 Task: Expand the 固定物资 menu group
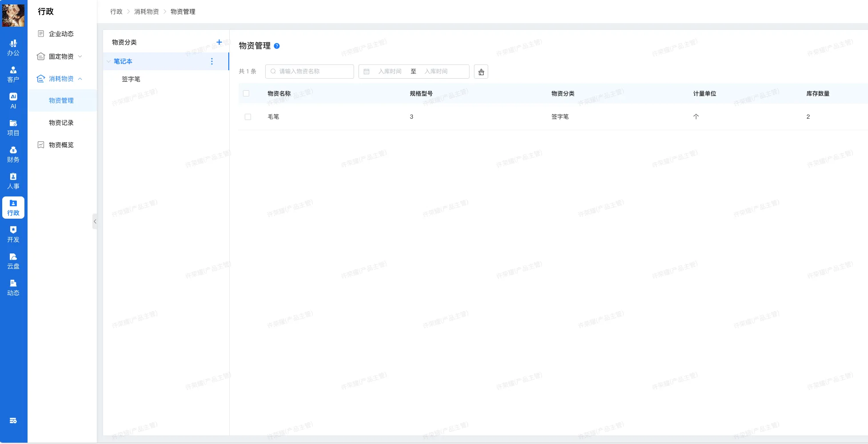coord(62,56)
